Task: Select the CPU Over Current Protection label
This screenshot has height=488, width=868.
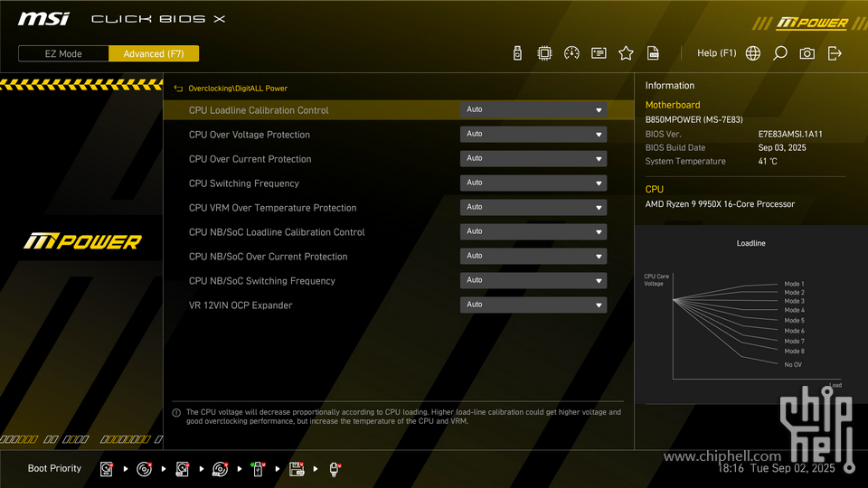Action: pyautogui.click(x=250, y=159)
